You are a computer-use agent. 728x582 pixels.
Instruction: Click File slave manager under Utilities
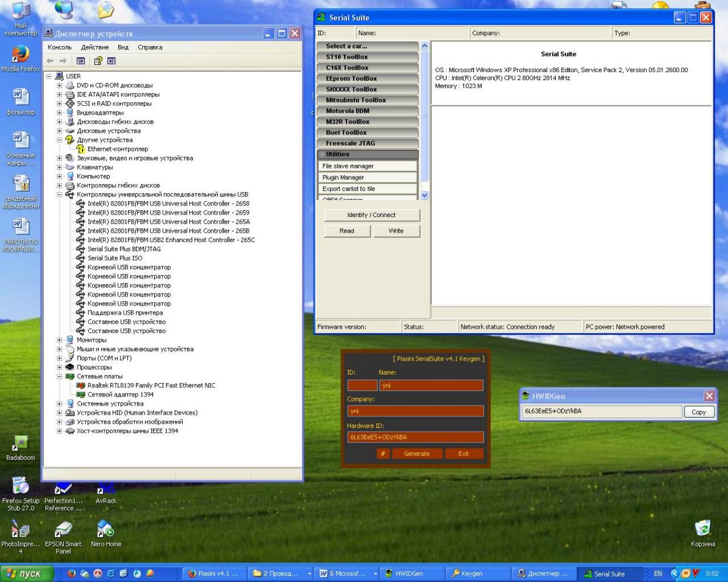point(368,166)
